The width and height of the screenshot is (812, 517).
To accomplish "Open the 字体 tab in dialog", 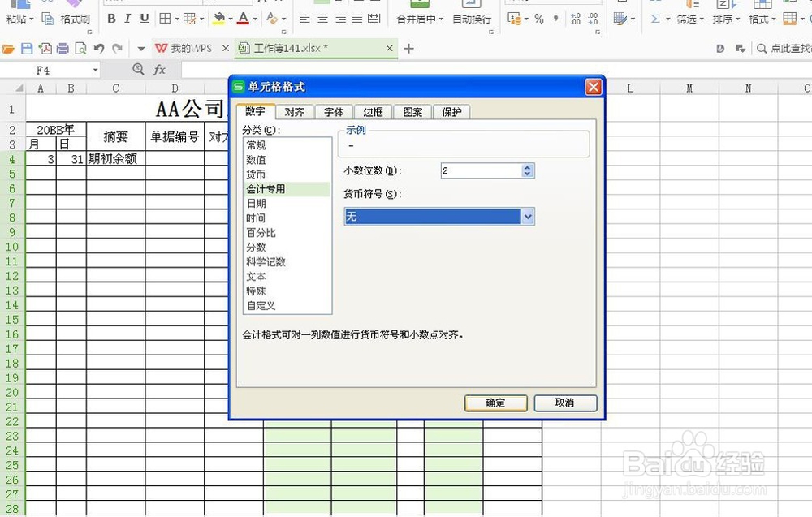I will click(x=334, y=112).
